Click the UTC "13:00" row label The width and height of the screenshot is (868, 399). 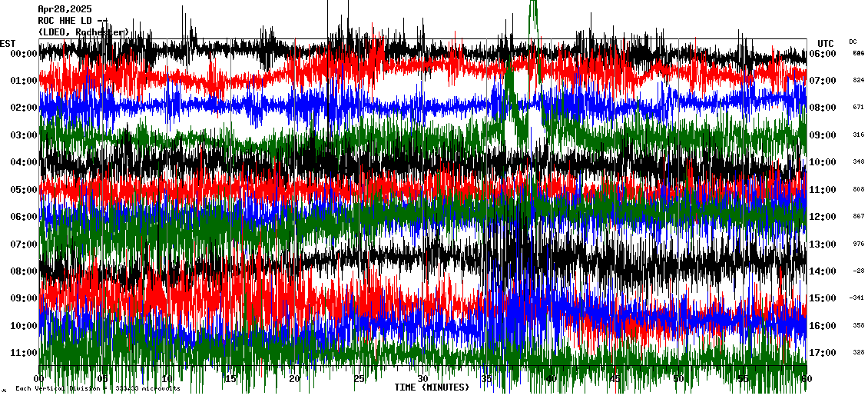tap(823, 244)
